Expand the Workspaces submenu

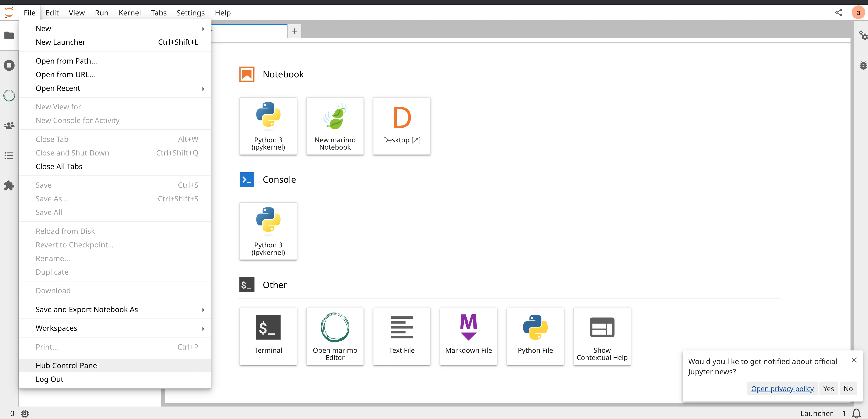tap(115, 328)
